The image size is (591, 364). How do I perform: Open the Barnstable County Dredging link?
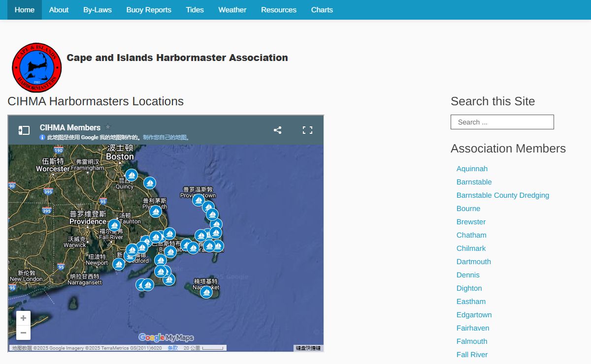point(503,195)
